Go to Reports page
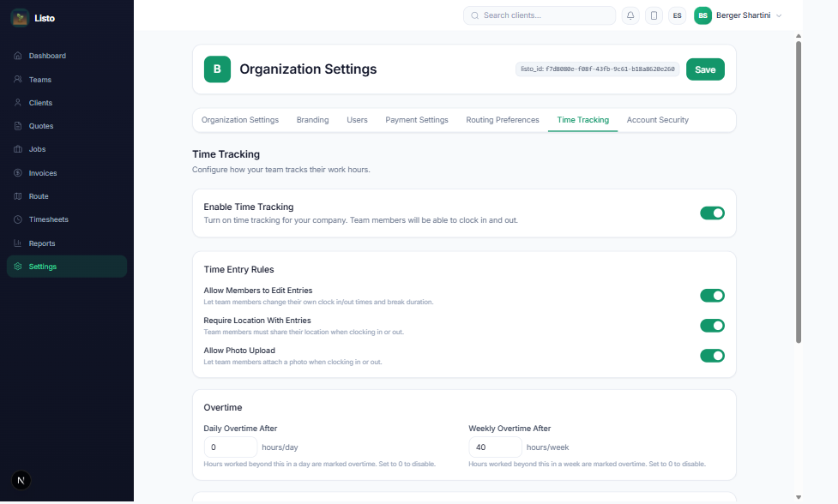Viewport: 838px width, 504px height. (x=67, y=243)
